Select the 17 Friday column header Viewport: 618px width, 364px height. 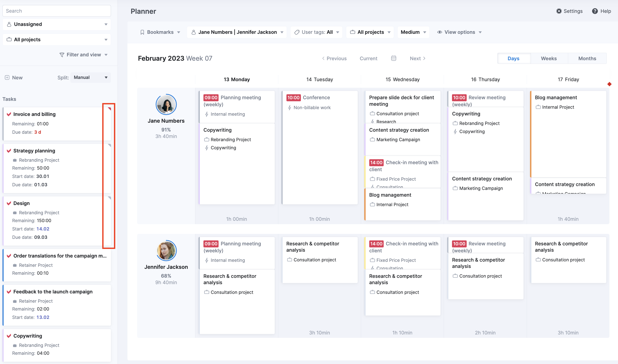pos(568,79)
